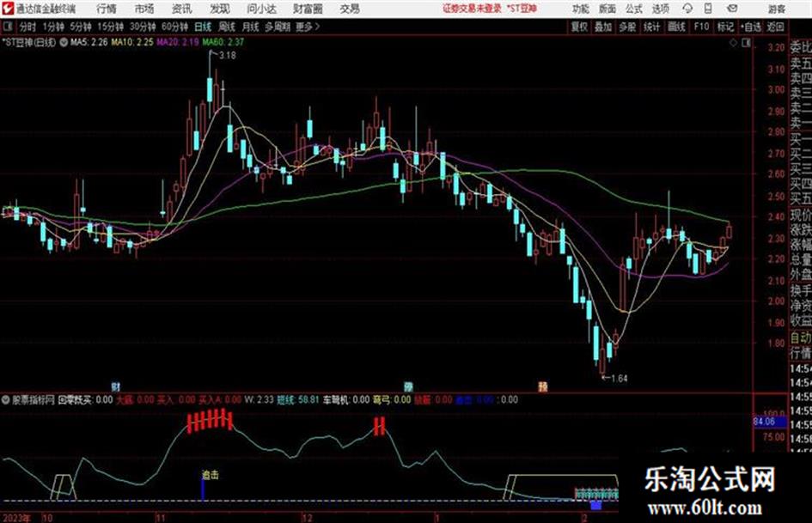Click the 短线: 58.81 indicator value
This screenshot has width=812, height=523.
click(x=298, y=400)
